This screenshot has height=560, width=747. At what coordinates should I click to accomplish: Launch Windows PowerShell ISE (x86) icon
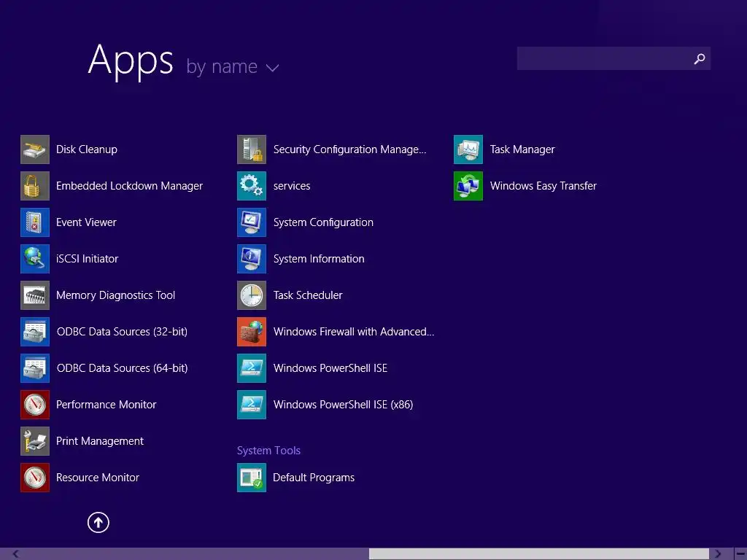click(252, 404)
